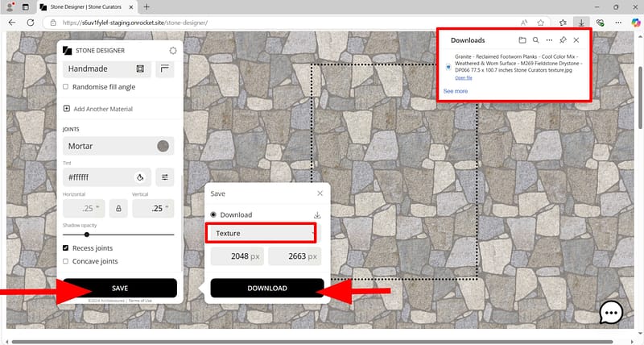Open Stone Designer settings gear
This screenshot has height=345, width=644.
[x=172, y=50]
